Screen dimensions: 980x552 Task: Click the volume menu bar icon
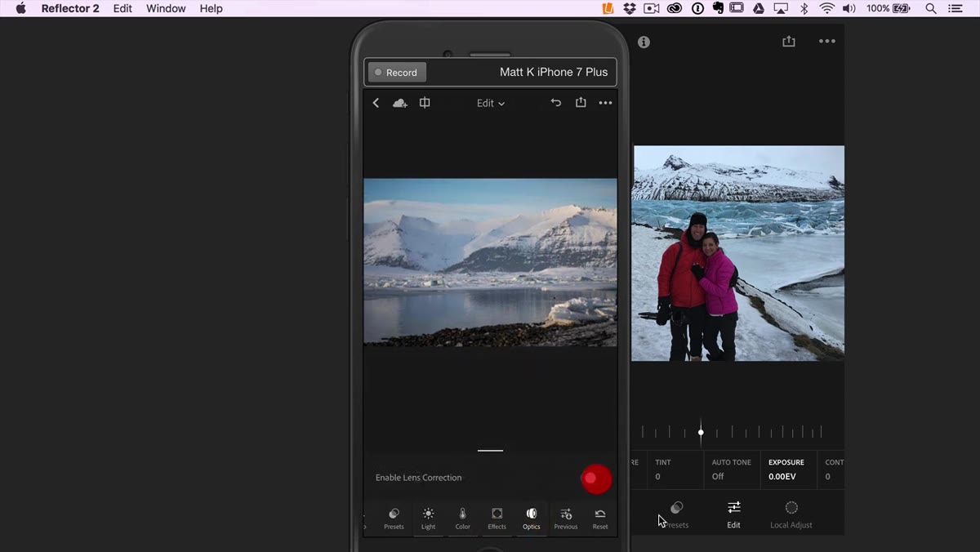(849, 8)
